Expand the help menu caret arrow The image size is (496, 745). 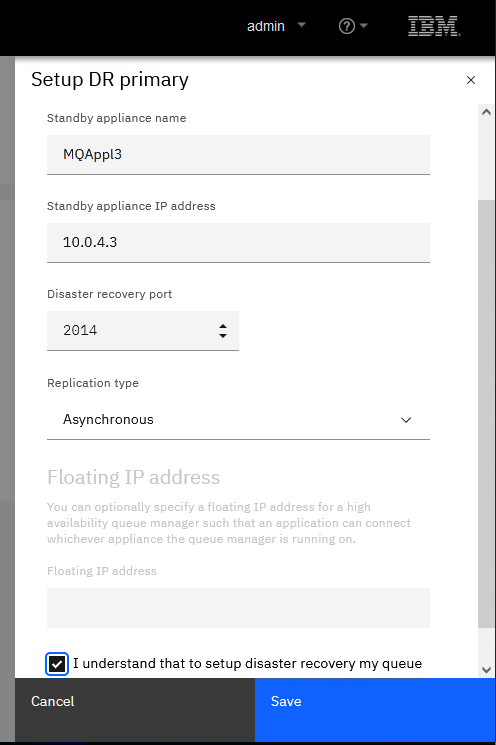364,25
